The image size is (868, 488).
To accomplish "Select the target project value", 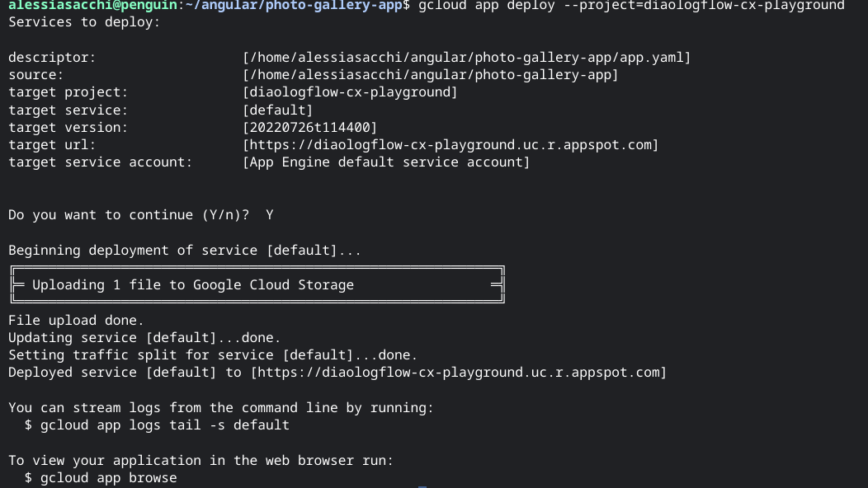I will (350, 92).
